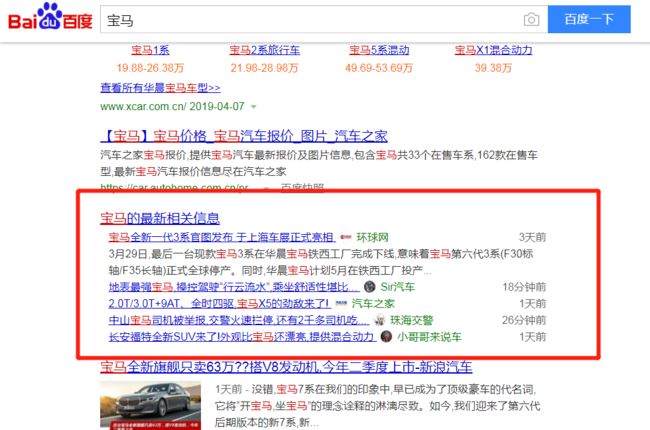Click the 18分钟前 timestamp

524,287
